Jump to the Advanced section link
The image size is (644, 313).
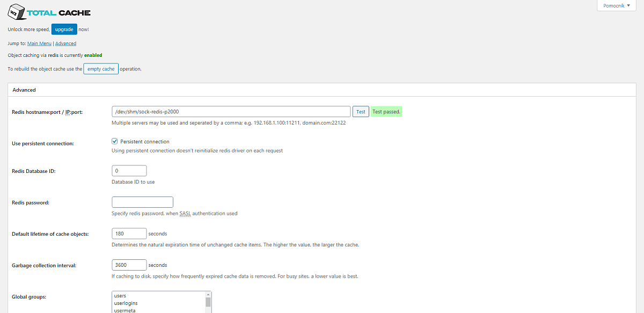click(65, 43)
